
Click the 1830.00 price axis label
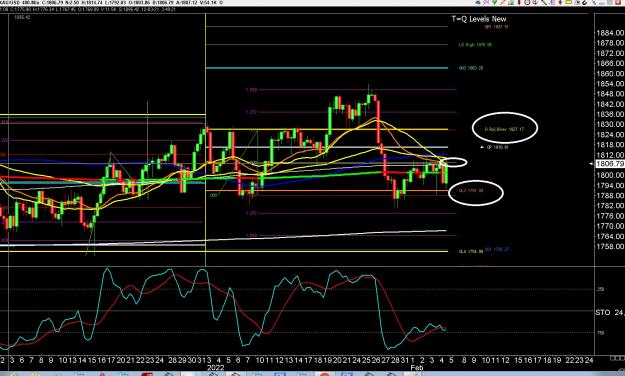(610, 124)
